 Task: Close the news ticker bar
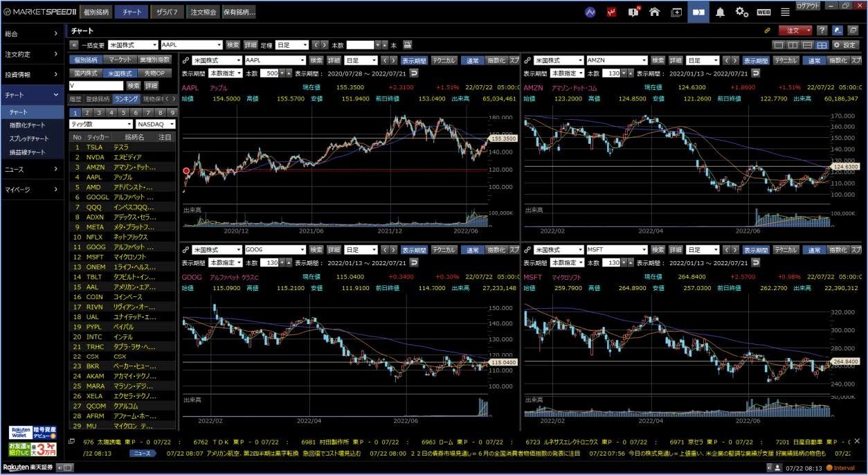[x=857, y=441]
